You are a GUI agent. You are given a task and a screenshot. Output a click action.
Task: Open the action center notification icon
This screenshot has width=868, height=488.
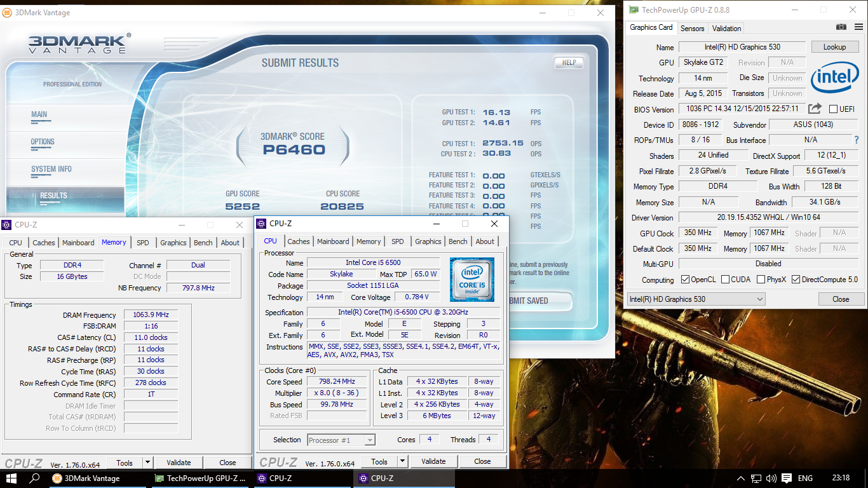[x=787, y=478]
